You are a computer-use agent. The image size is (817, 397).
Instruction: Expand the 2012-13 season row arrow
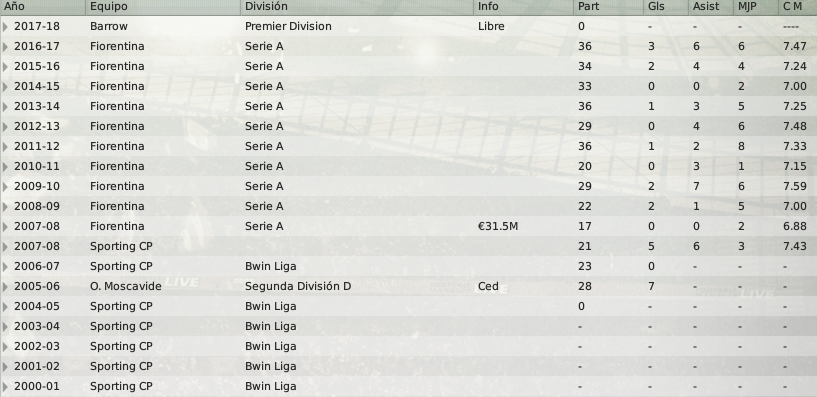(x=5, y=127)
